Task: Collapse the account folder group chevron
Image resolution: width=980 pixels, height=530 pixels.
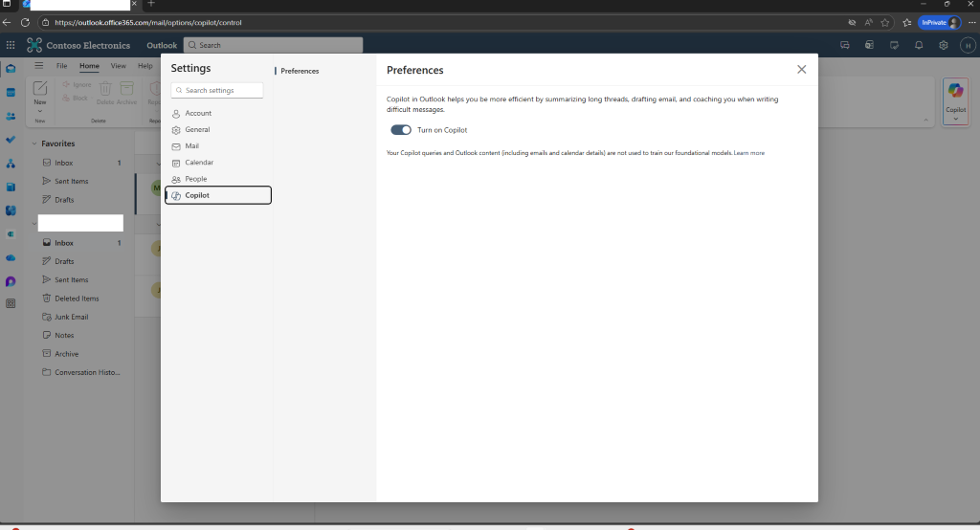Action: (34, 224)
